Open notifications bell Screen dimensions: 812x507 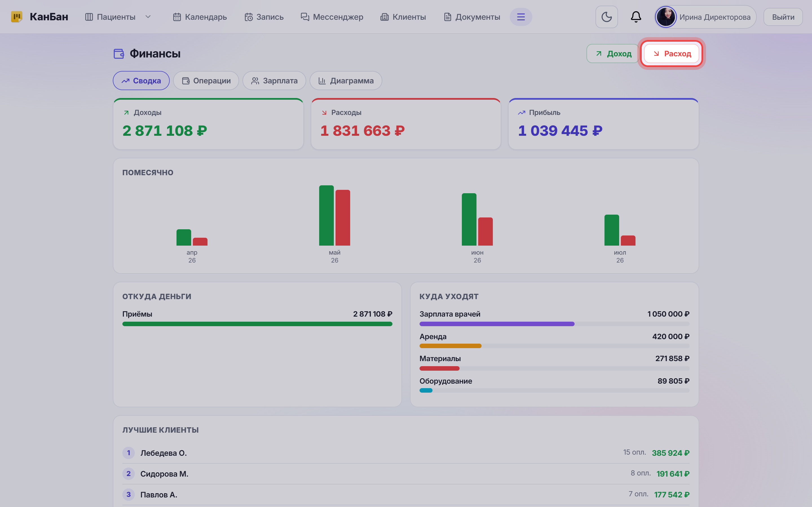[x=636, y=17]
